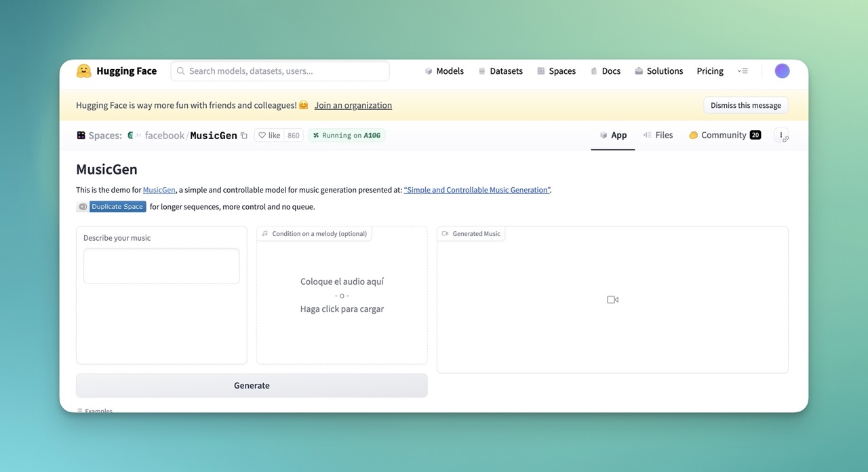Open the three-dot space options menu

tap(781, 134)
